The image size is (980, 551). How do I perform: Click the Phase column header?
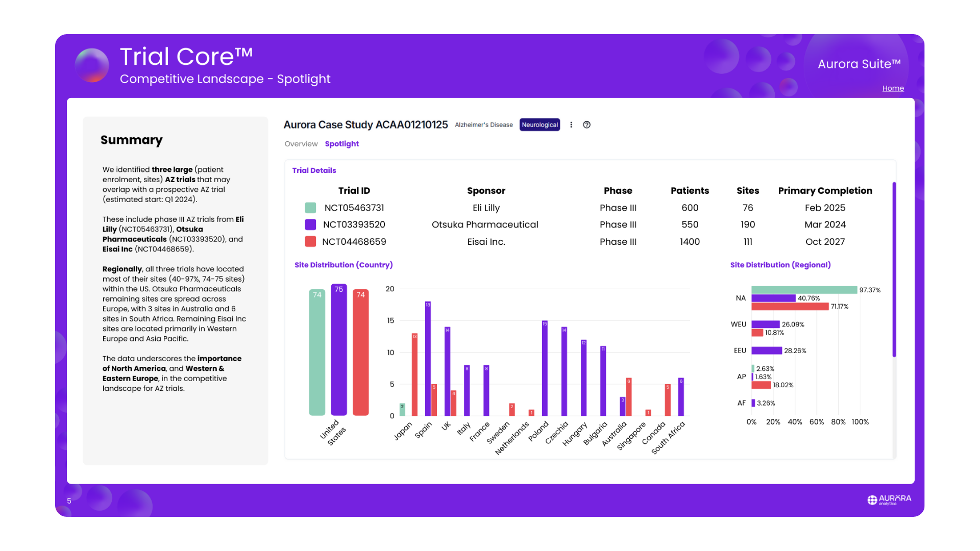[x=618, y=190]
